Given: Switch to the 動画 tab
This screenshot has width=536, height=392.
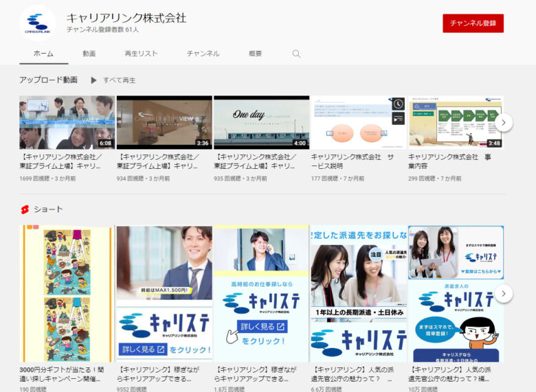Looking at the screenshot, I should (89, 54).
